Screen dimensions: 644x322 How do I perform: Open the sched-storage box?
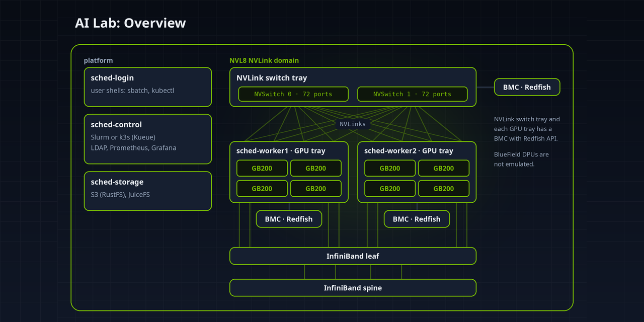pyautogui.click(x=148, y=191)
